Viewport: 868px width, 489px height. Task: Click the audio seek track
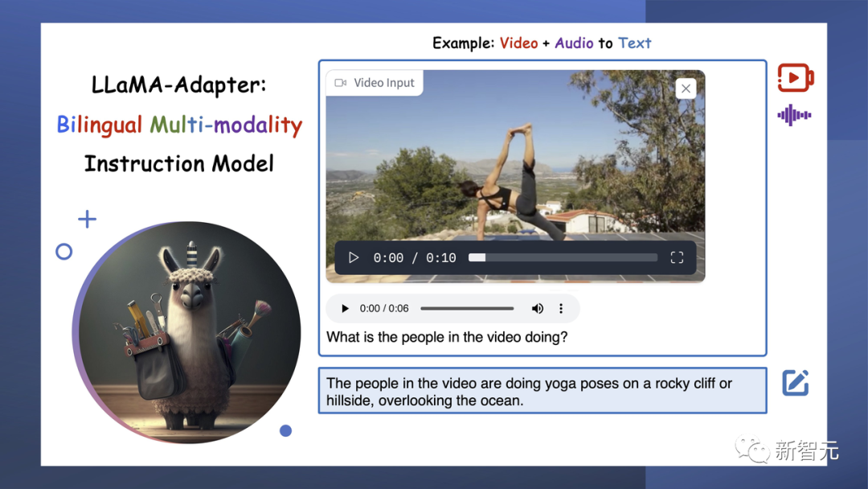click(x=467, y=309)
